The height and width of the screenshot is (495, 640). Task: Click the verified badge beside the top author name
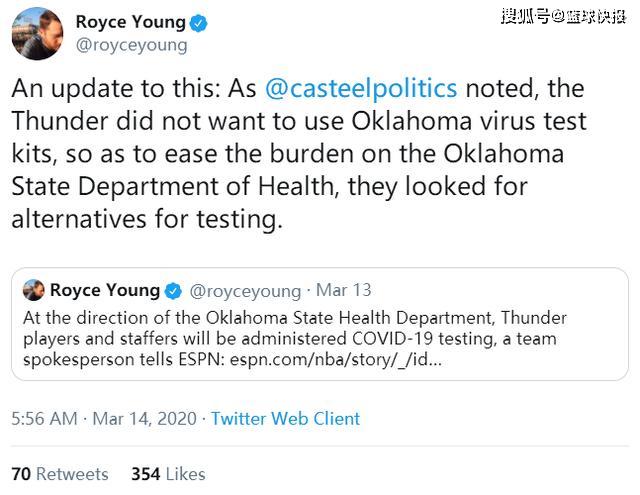tap(199, 22)
